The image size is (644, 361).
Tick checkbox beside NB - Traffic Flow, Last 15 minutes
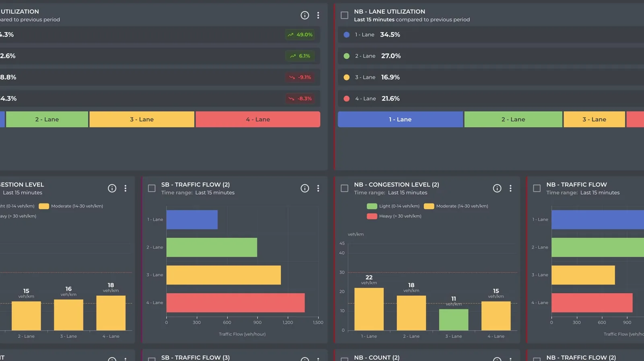click(537, 188)
